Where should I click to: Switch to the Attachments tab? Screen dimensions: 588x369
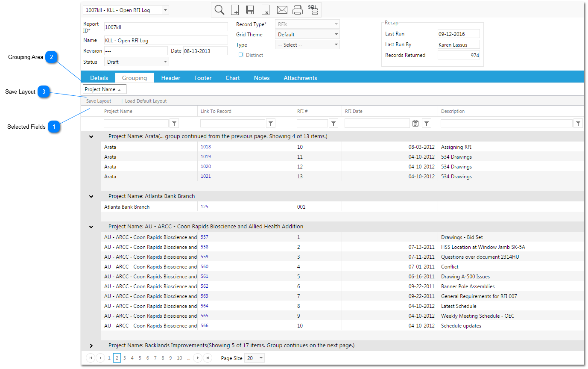(300, 78)
